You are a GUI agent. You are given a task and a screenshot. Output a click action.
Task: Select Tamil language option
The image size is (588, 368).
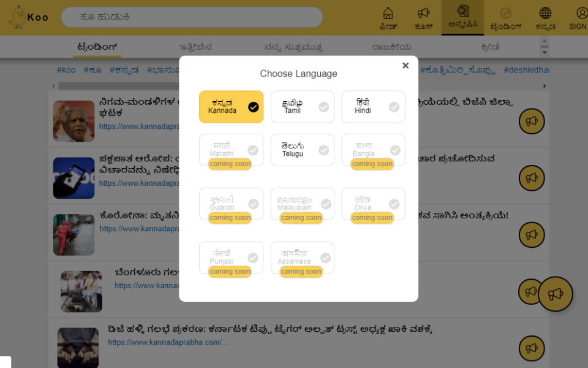tap(302, 107)
